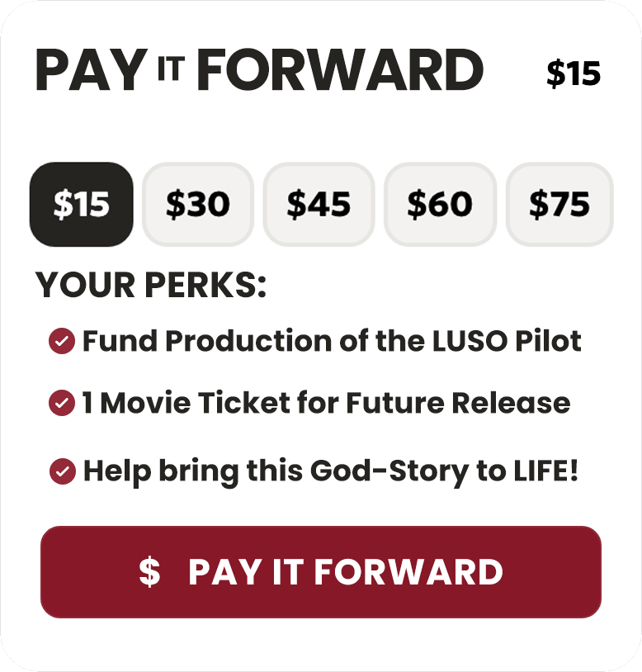642x672 pixels.
Task: Click the 'YOUR PERKS:' heading
Action: [151, 285]
